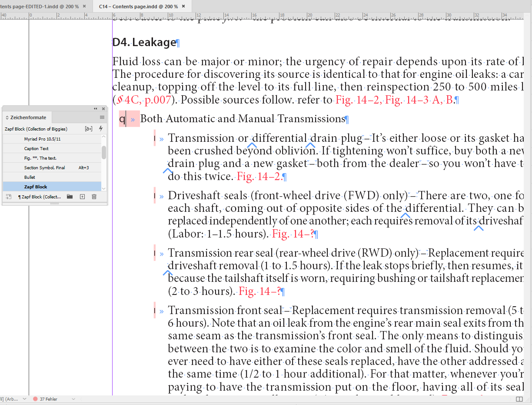
Task: Open the page navigation dropdown in status bar
Action: 25,398
